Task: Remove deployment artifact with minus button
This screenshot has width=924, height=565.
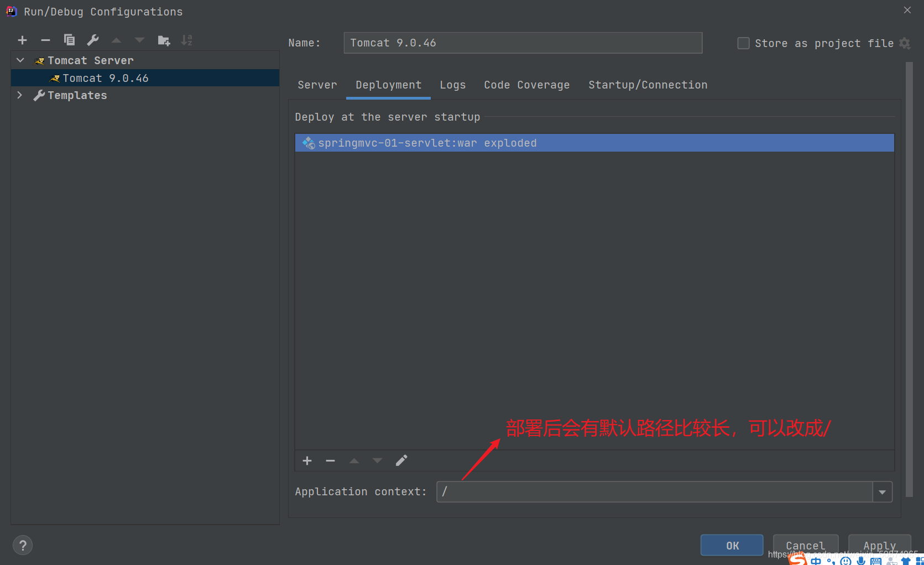Action: [x=330, y=460]
